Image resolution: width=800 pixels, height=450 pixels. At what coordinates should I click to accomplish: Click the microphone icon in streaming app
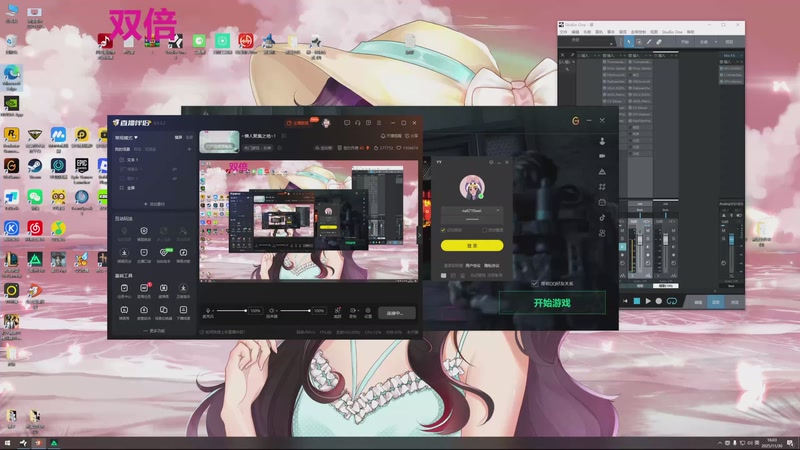point(208,312)
